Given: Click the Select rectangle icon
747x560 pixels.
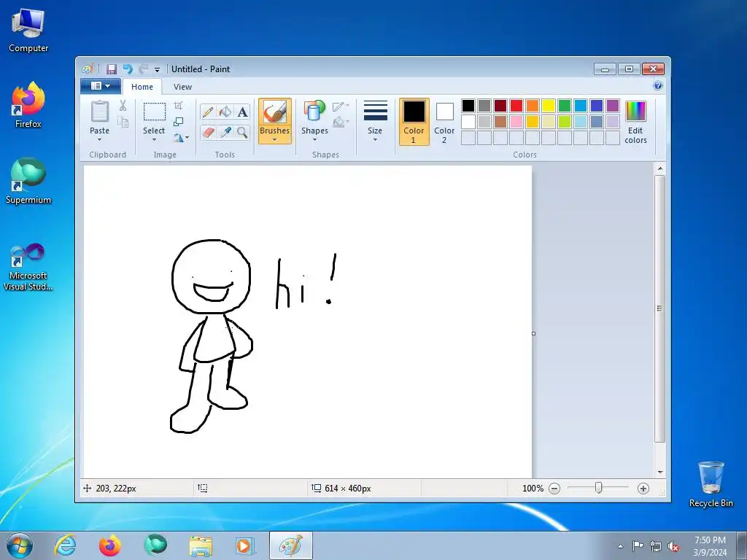Looking at the screenshot, I should 155,112.
